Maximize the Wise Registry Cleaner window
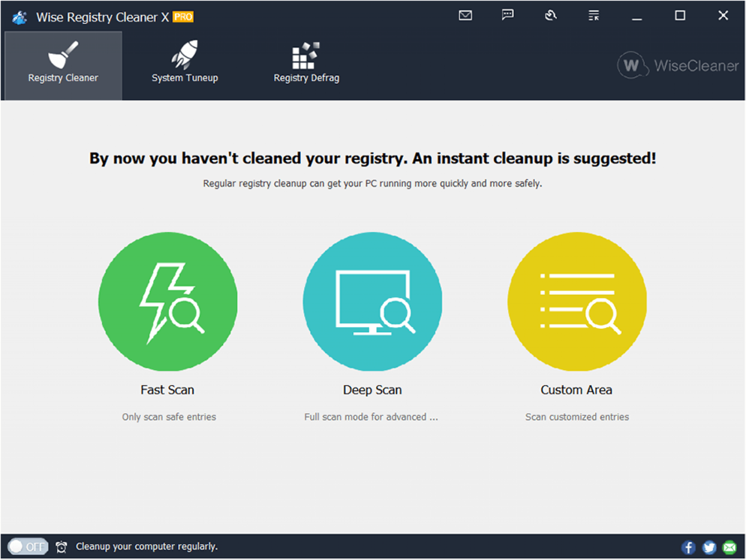The height and width of the screenshot is (560, 746). point(680,15)
